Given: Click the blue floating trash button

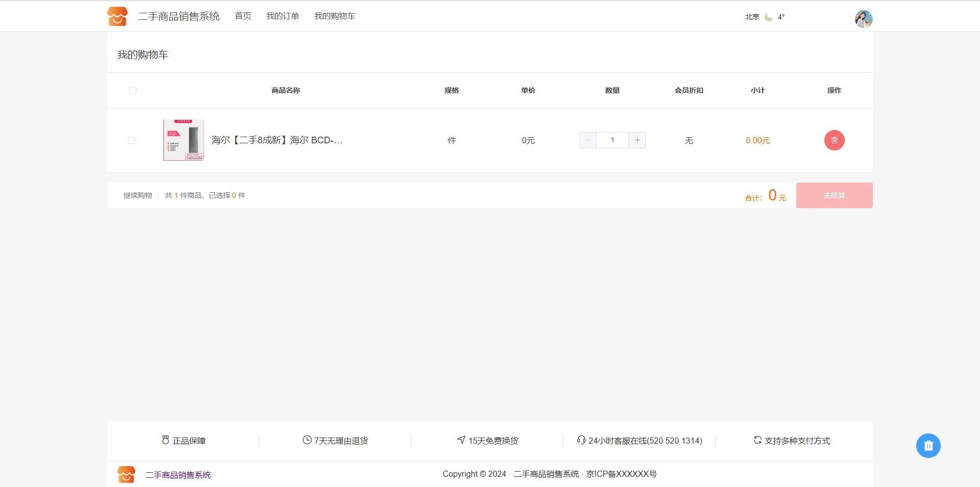Looking at the screenshot, I should tap(928, 446).
